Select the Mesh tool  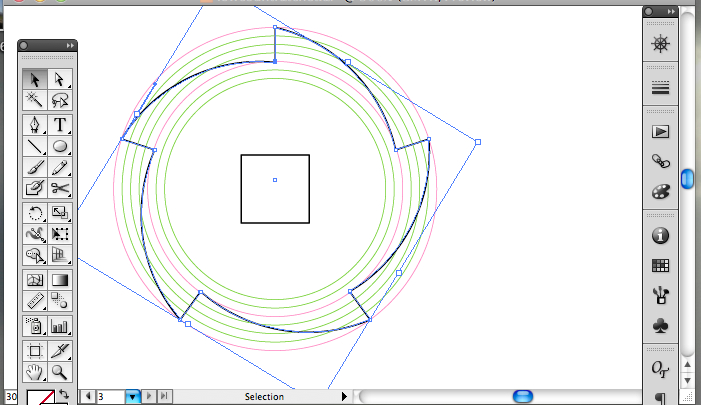(35, 280)
